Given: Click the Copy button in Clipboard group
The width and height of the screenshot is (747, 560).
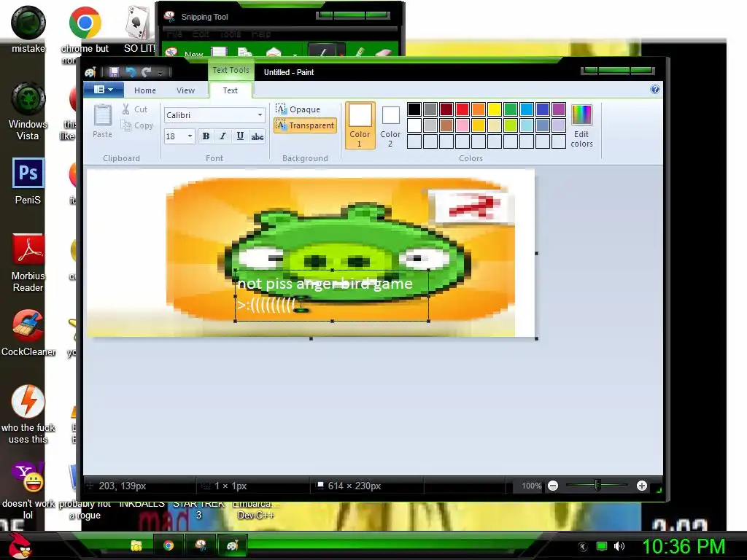Looking at the screenshot, I should point(137,125).
